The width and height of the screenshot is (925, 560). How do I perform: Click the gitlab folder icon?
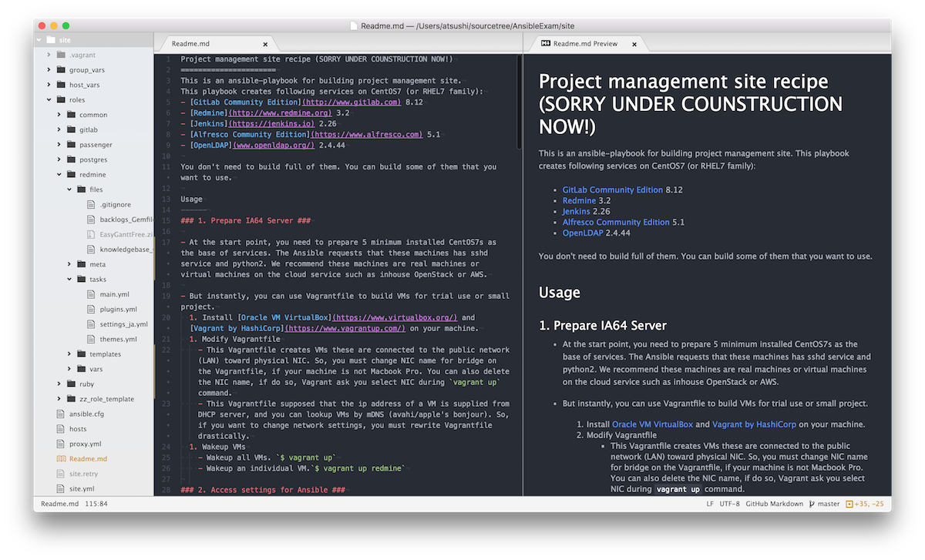point(71,129)
